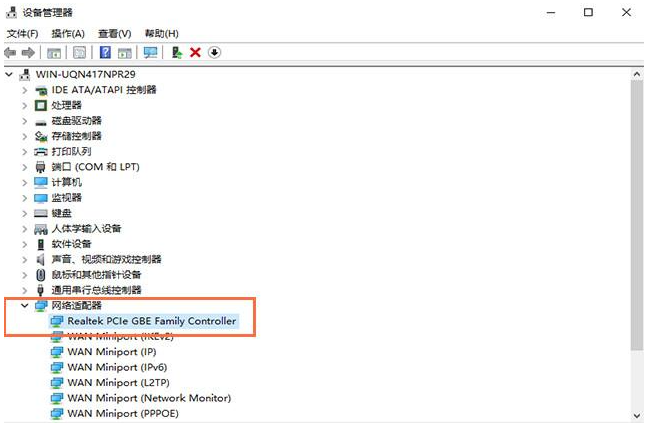Select WAN Miniport (PPPOE) adapter
650x425 pixels.
tap(123, 414)
